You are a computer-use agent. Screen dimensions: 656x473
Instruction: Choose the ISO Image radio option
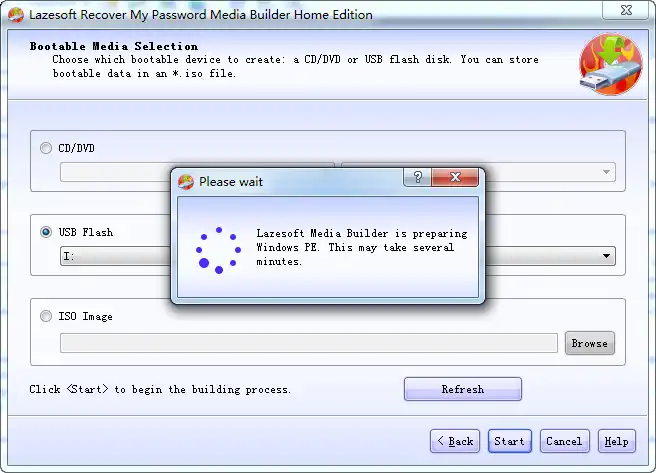tap(46, 316)
